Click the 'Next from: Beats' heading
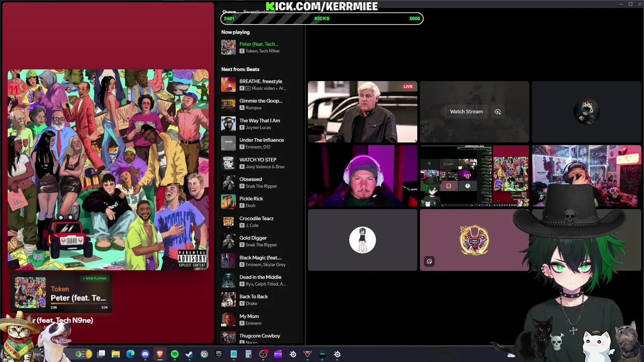This screenshot has width=644, height=362. (240, 69)
